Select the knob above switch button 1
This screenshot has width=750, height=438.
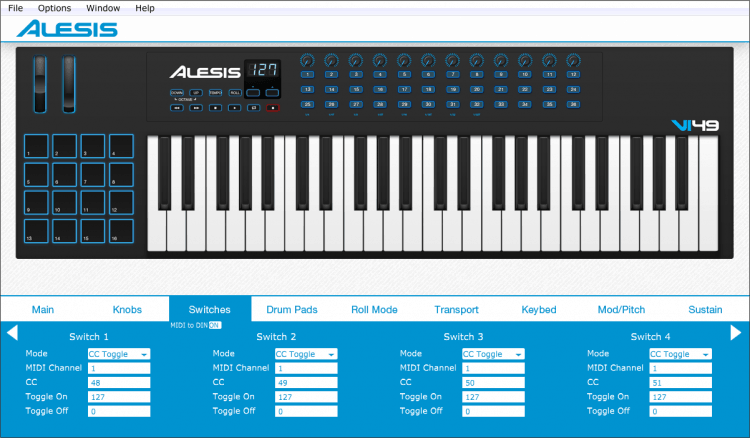tap(307, 60)
